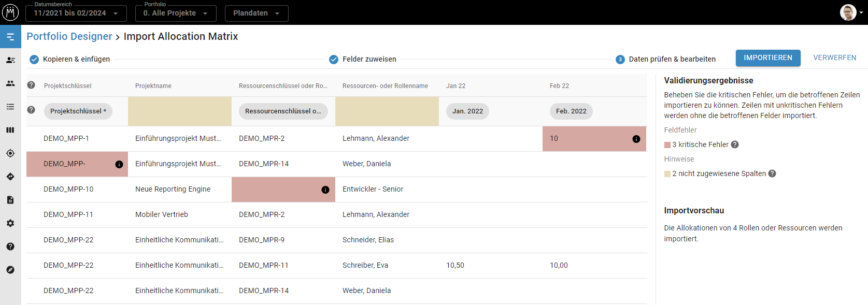This screenshot has height=305, width=868.
Task: Click the VERWERFEN button
Action: tap(834, 58)
